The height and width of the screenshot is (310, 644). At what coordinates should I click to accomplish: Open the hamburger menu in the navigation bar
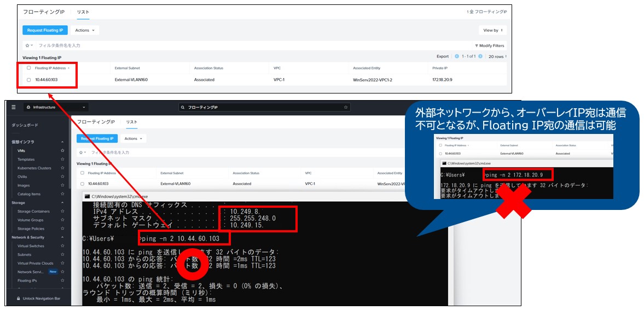click(x=14, y=107)
